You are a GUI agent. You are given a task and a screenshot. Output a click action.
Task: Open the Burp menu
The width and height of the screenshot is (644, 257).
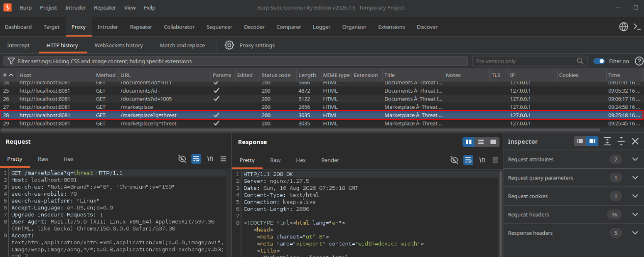click(x=26, y=7)
